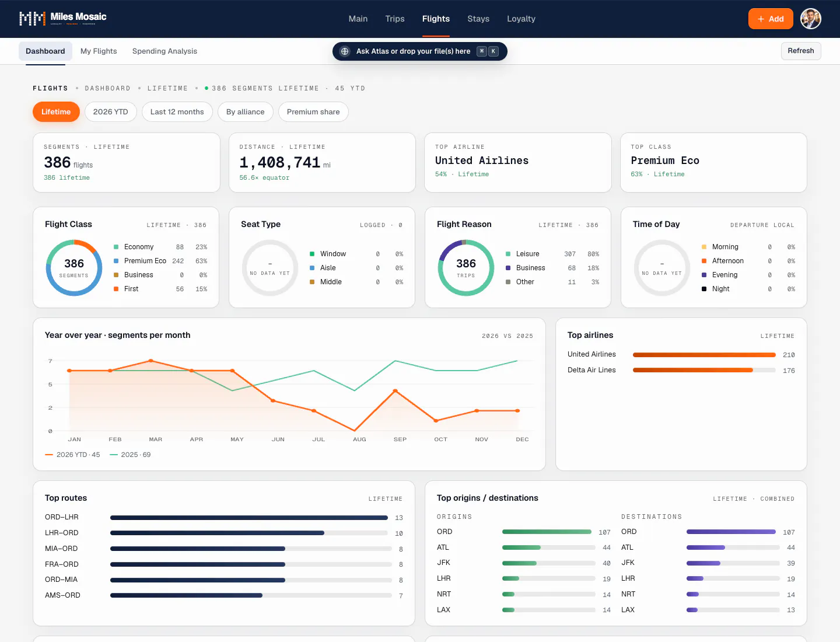Click "Premium Eco" in the Top Class card

click(x=665, y=160)
